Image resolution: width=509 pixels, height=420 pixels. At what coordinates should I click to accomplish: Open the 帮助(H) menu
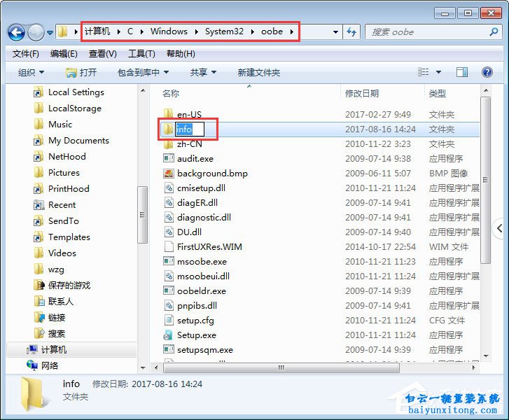point(181,54)
